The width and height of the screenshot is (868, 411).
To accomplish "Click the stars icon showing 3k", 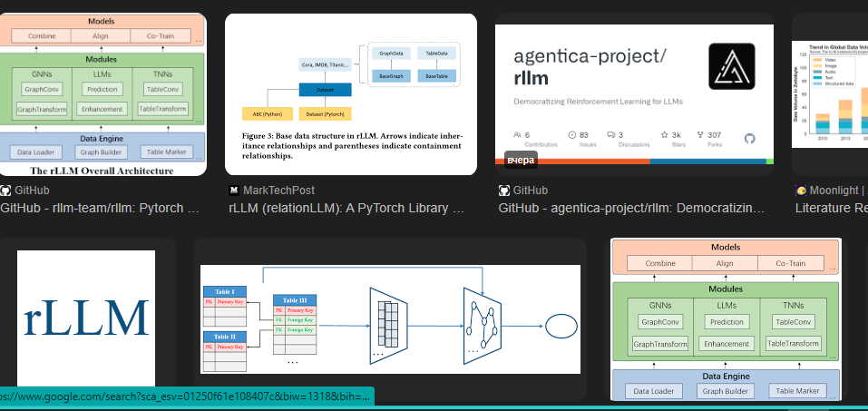I will click(664, 134).
